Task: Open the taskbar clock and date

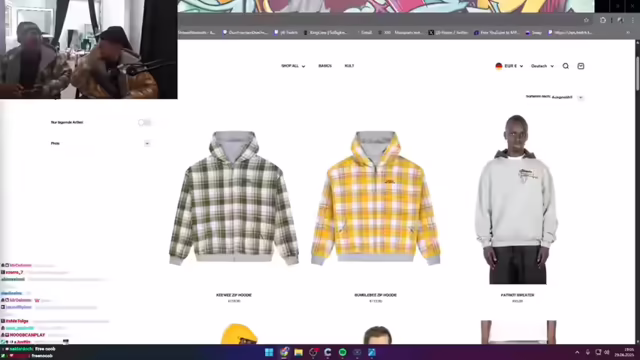Action: point(624,353)
